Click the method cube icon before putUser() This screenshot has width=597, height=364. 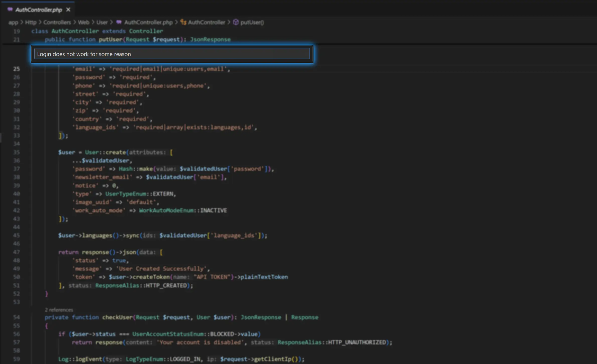(x=236, y=22)
